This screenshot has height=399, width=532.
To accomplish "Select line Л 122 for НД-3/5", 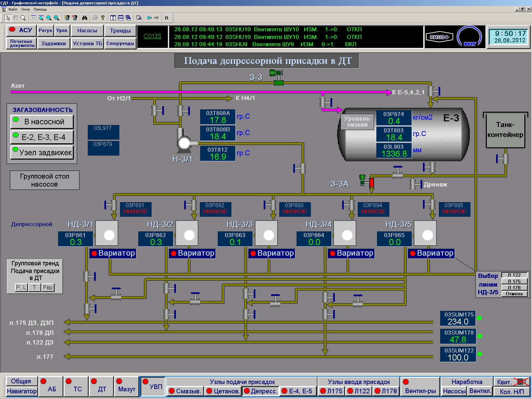I will [x=514, y=275].
